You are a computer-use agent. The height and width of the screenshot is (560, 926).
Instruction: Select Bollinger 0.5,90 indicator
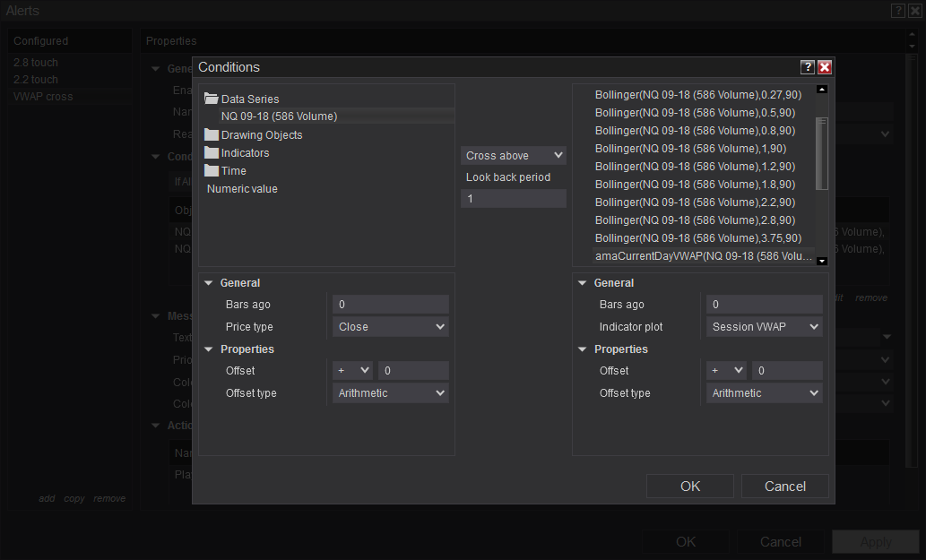(695, 113)
